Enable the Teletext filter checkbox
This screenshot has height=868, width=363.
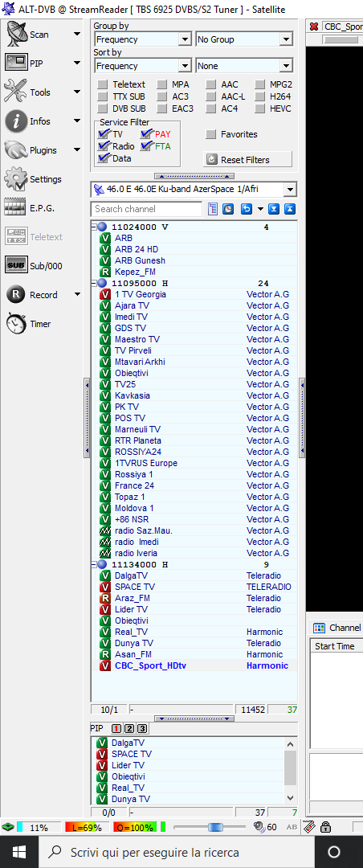(x=102, y=84)
